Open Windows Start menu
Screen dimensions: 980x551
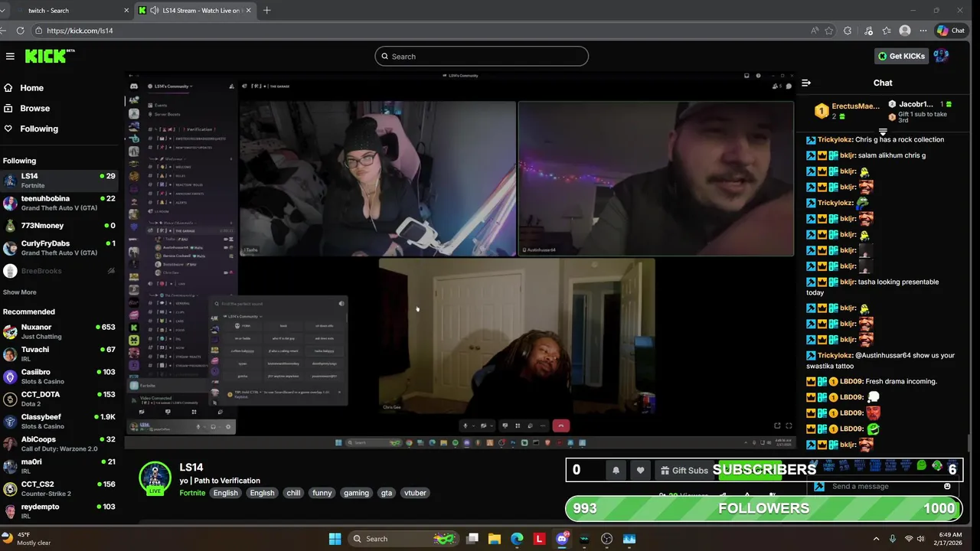coord(335,539)
